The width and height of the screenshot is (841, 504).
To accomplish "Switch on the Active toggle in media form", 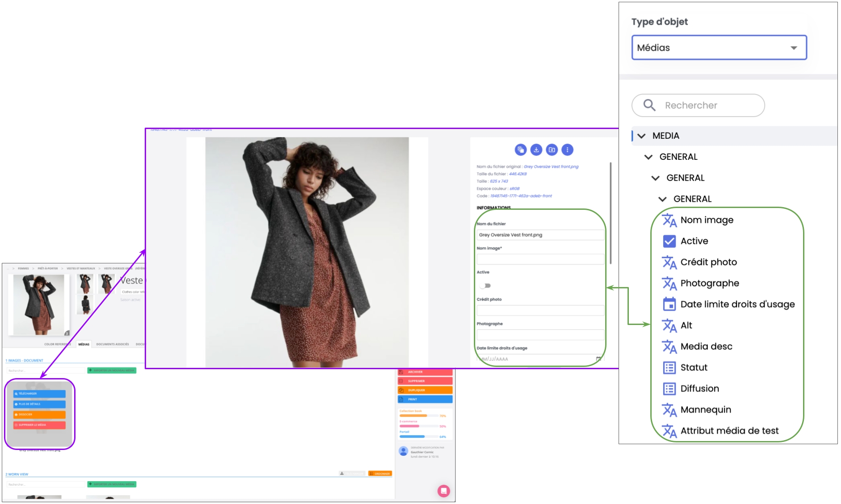I will click(485, 286).
